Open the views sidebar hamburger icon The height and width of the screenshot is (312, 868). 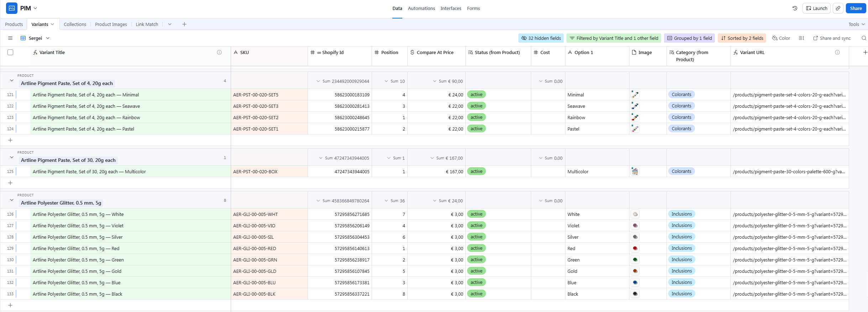10,38
